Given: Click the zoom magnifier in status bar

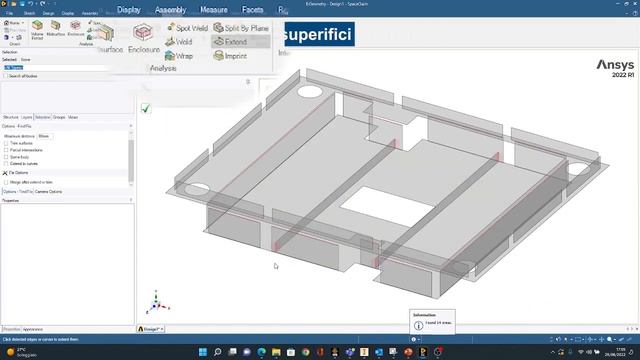Looking at the screenshot, I should [609, 339].
